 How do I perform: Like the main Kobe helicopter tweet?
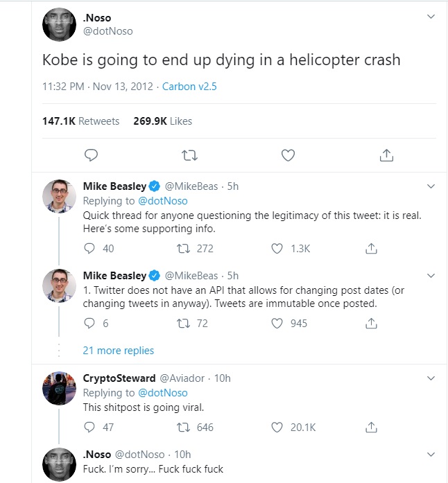(x=288, y=155)
